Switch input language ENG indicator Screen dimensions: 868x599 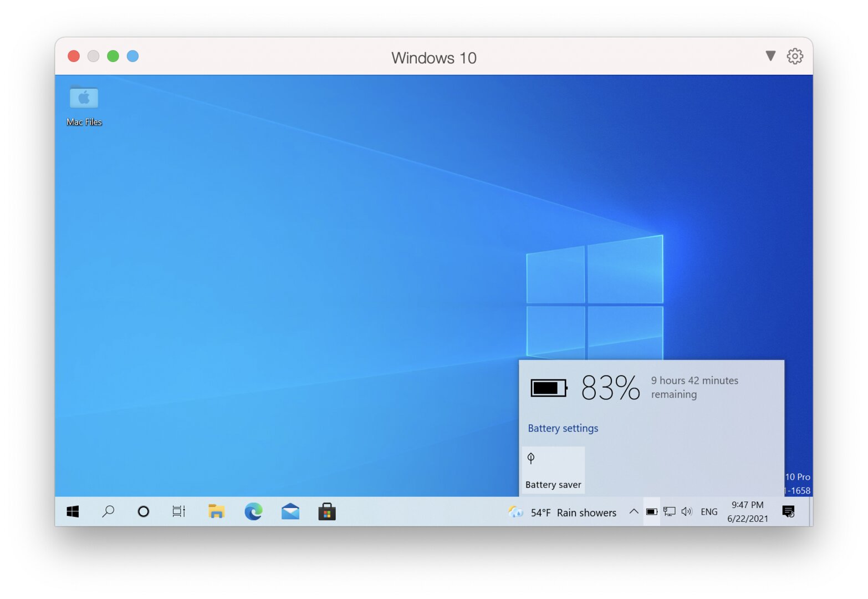tap(709, 512)
